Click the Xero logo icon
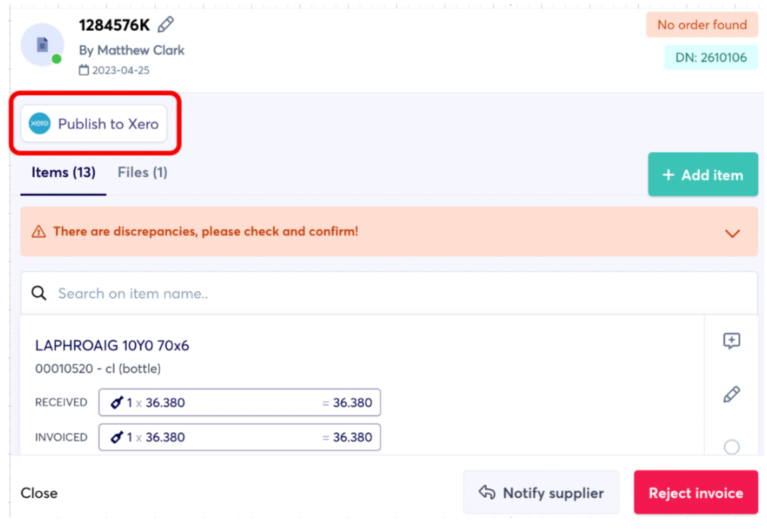Viewport: 767px width, 532px height. point(40,124)
